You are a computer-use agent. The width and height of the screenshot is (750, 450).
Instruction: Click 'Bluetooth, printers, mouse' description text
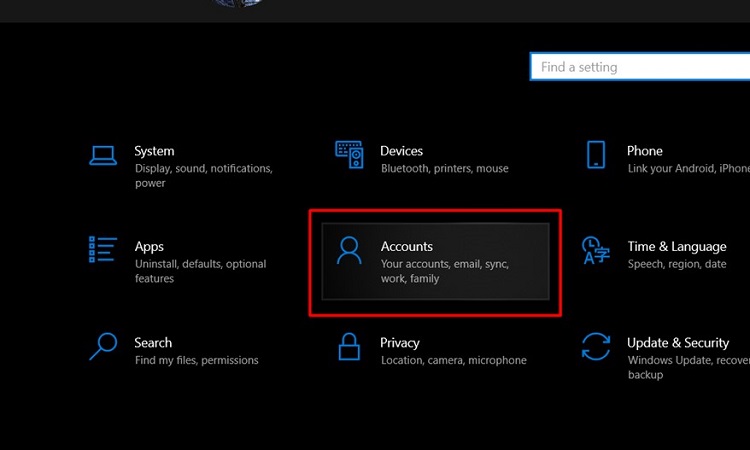click(445, 168)
